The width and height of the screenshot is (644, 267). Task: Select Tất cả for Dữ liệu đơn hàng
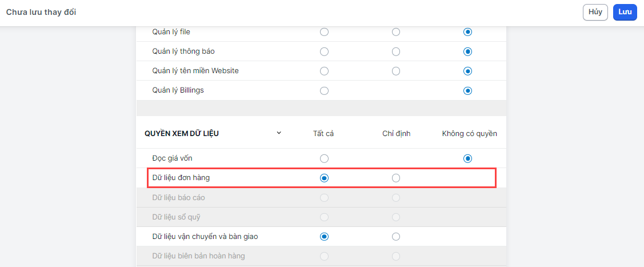point(324,178)
